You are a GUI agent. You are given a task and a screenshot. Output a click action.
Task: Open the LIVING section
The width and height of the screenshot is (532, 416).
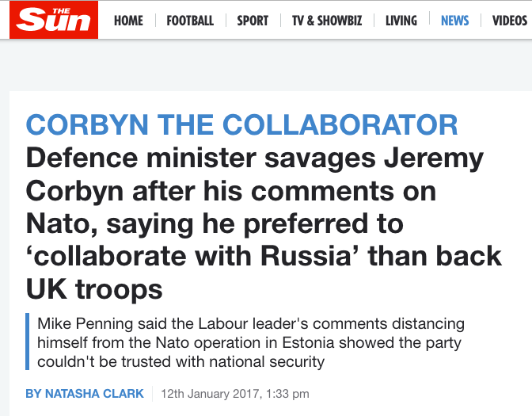(x=401, y=21)
